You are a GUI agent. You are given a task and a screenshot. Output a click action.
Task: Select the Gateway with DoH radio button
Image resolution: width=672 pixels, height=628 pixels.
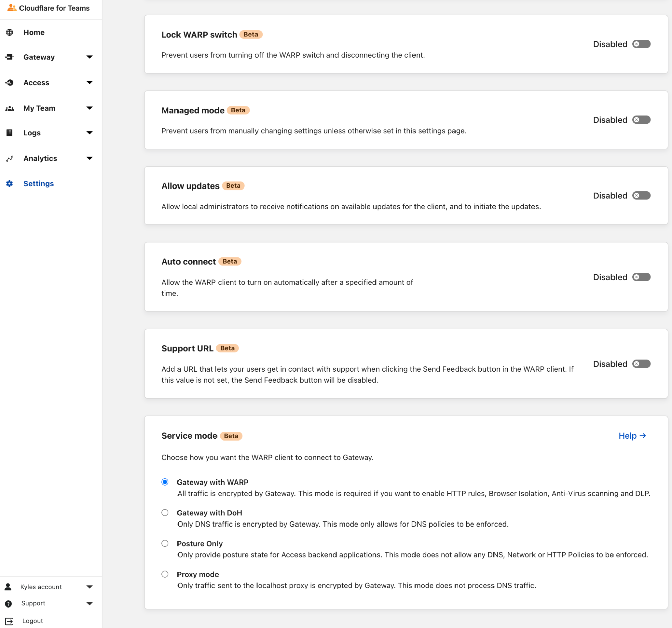165,513
